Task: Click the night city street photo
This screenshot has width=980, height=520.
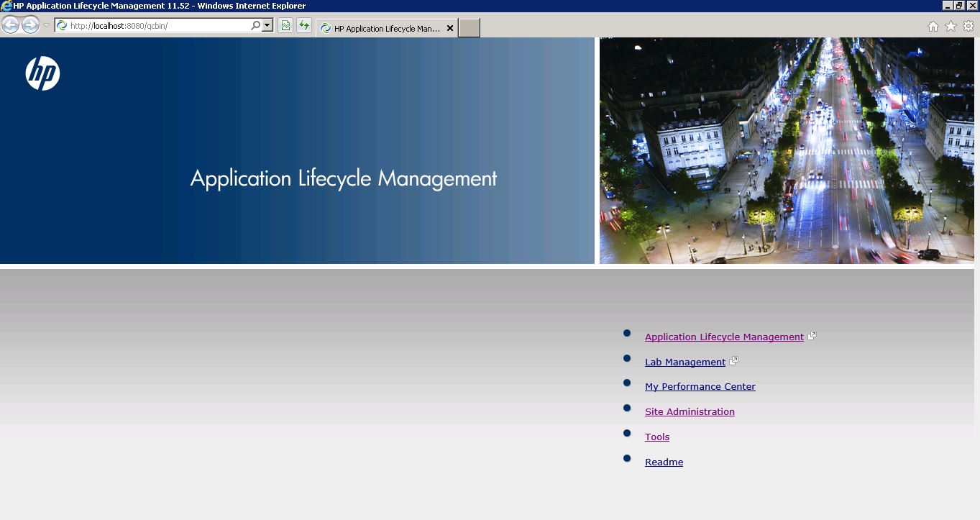Action: click(x=787, y=150)
